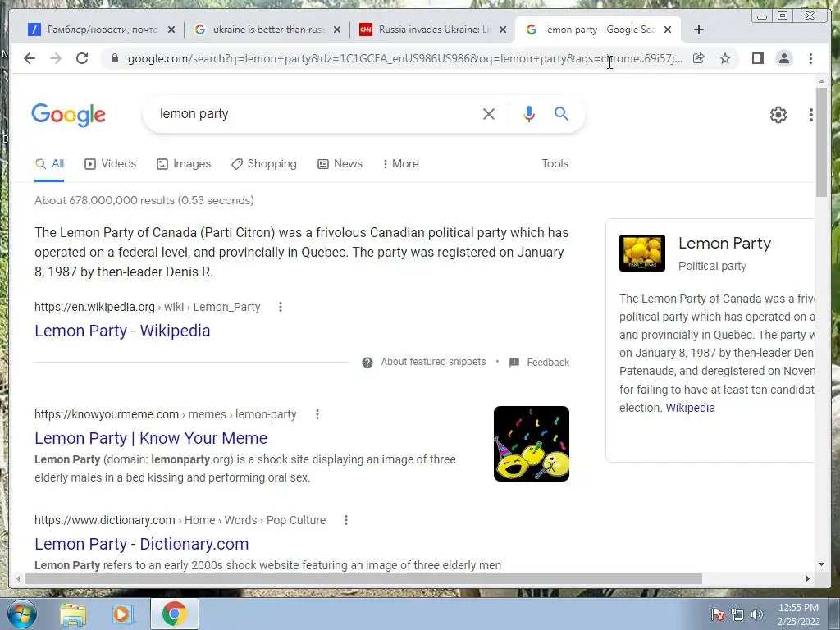Click the Google logo

pyautogui.click(x=69, y=115)
